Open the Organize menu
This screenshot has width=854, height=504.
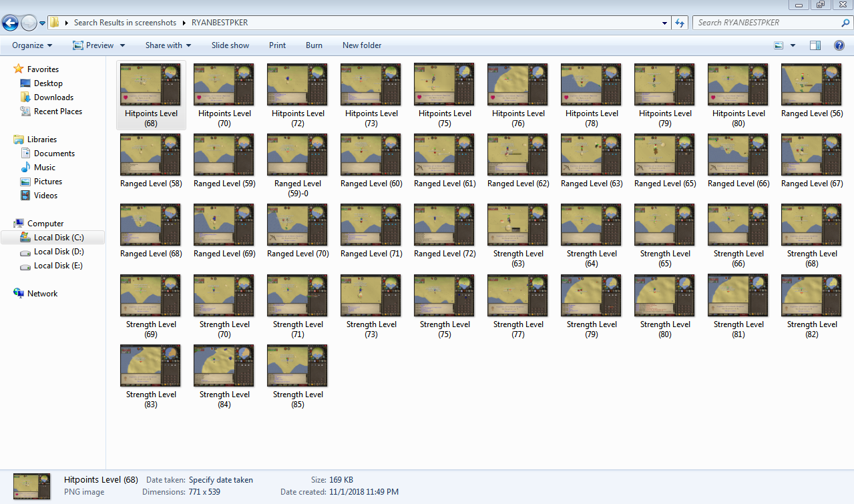32,45
